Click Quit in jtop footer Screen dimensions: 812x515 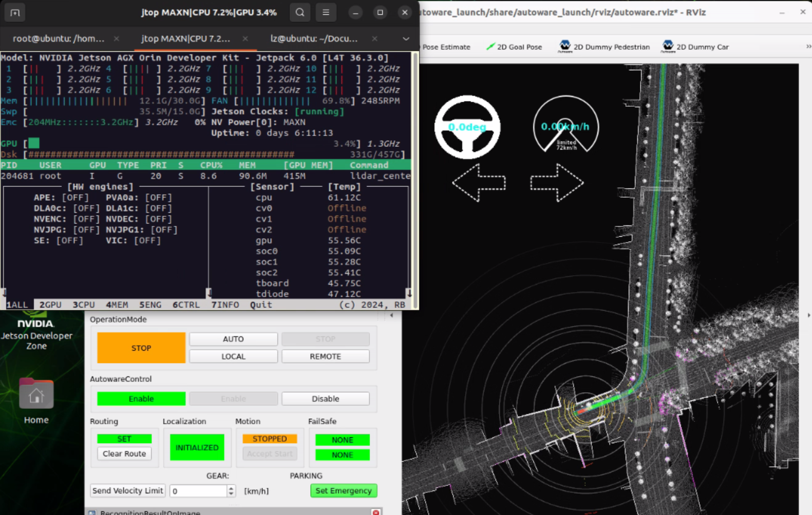pos(261,304)
